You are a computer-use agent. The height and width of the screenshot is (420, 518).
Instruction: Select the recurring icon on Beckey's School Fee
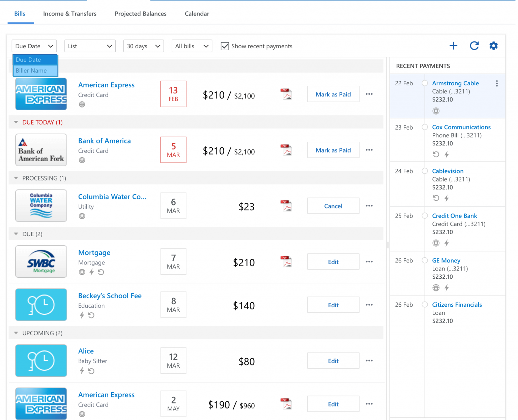pyautogui.click(x=91, y=315)
